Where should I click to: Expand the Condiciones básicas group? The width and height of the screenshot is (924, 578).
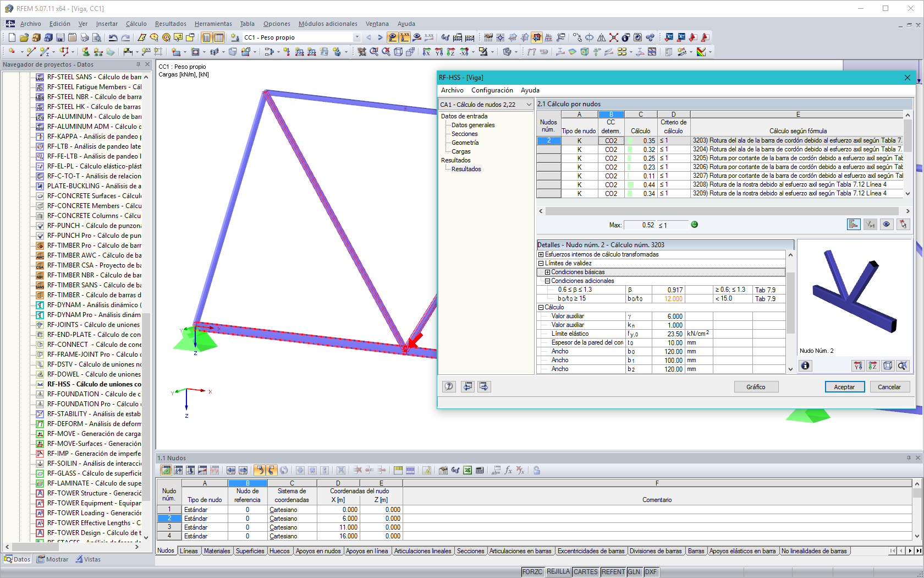547,272
